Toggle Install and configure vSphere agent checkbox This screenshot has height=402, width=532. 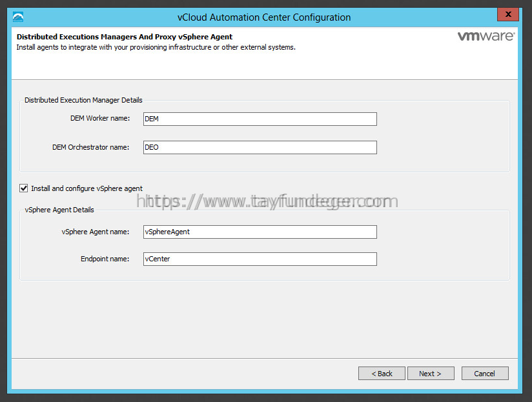click(x=23, y=188)
